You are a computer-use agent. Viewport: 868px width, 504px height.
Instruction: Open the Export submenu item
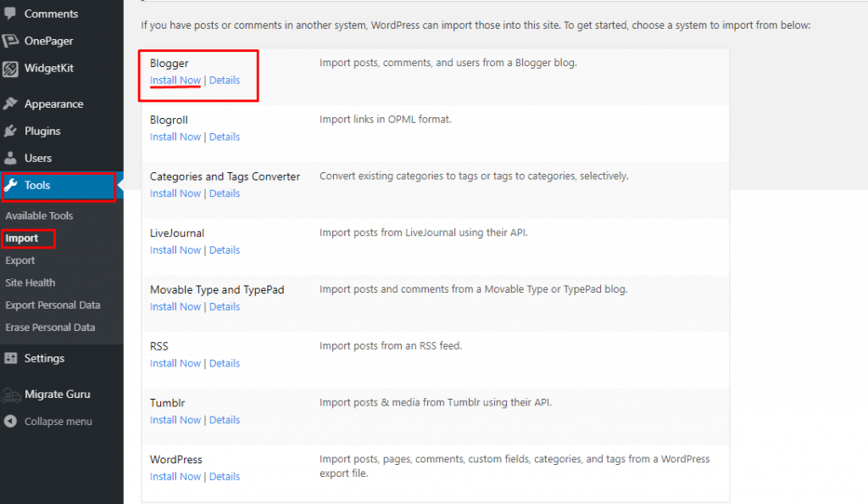pos(20,260)
